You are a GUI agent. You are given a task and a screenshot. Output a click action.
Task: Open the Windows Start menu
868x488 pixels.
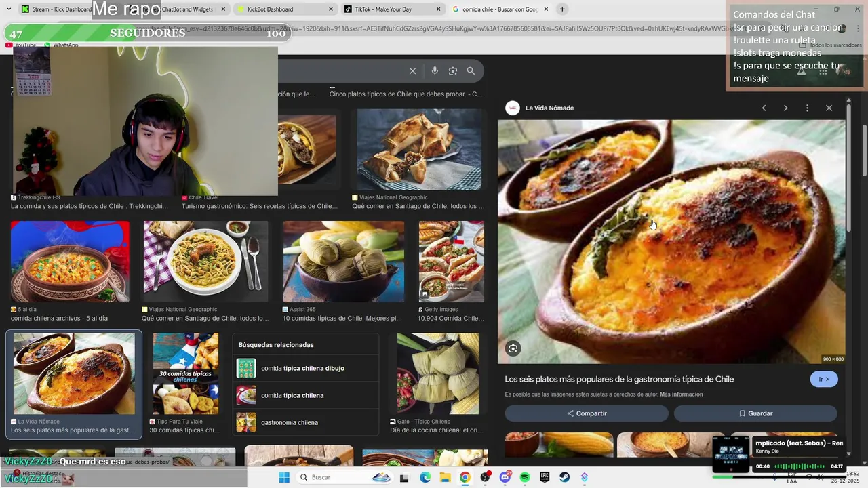283,477
